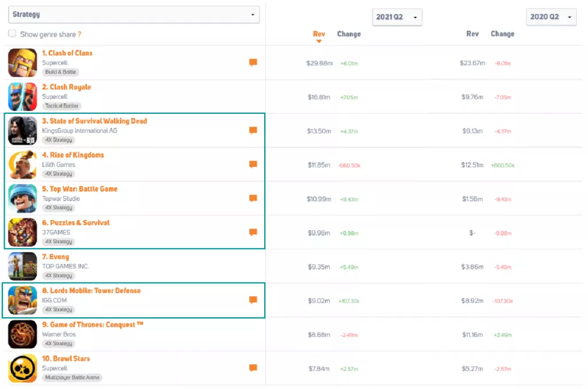This screenshot has height=389, width=588.
Task: Open the Brawl Stars app icon
Action: (22, 368)
